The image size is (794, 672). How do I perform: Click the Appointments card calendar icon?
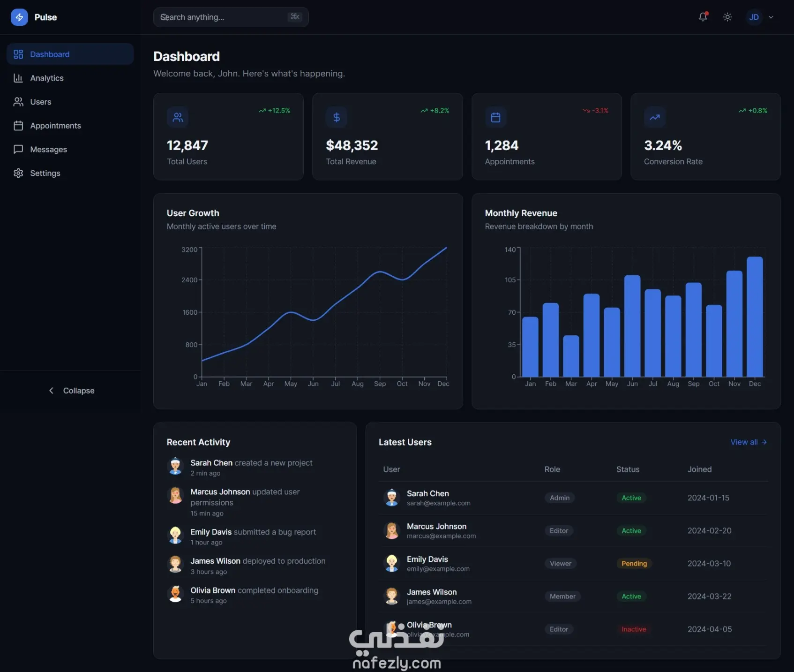tap(495, 117)
